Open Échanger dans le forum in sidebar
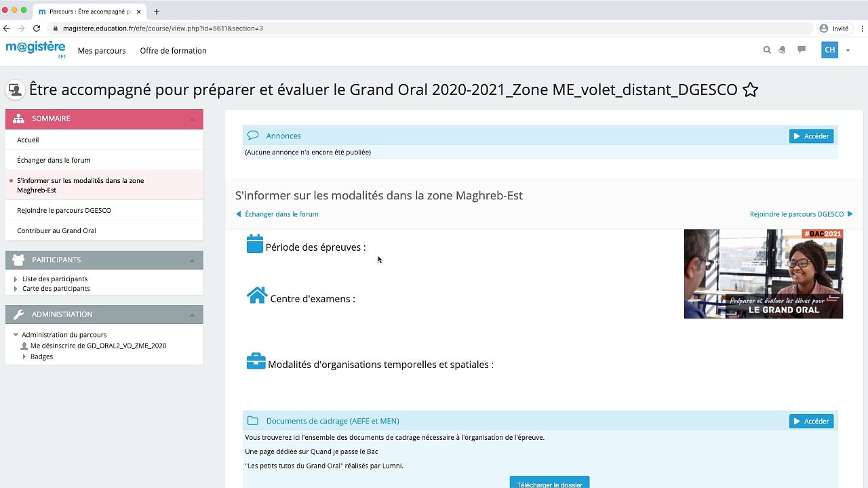The height and width of the screenshot is (488, 868). pos(54,160)
